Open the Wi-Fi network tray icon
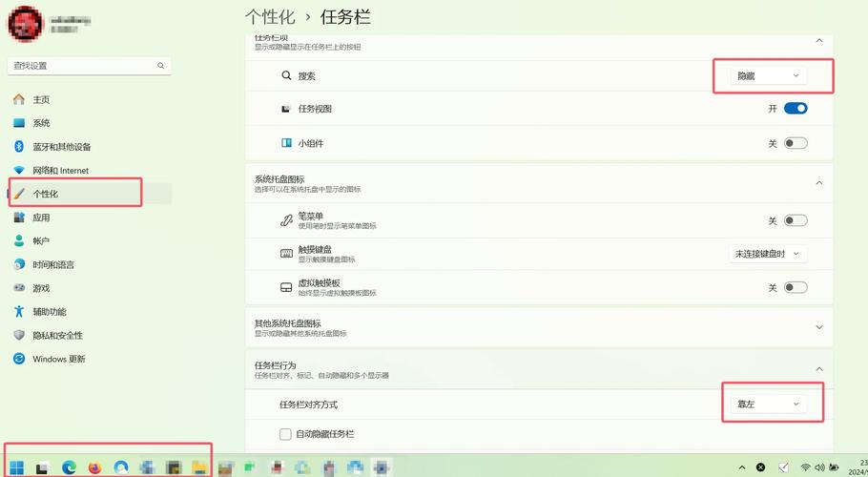Viewport: 868px width, 477px height. click(806, 467)
